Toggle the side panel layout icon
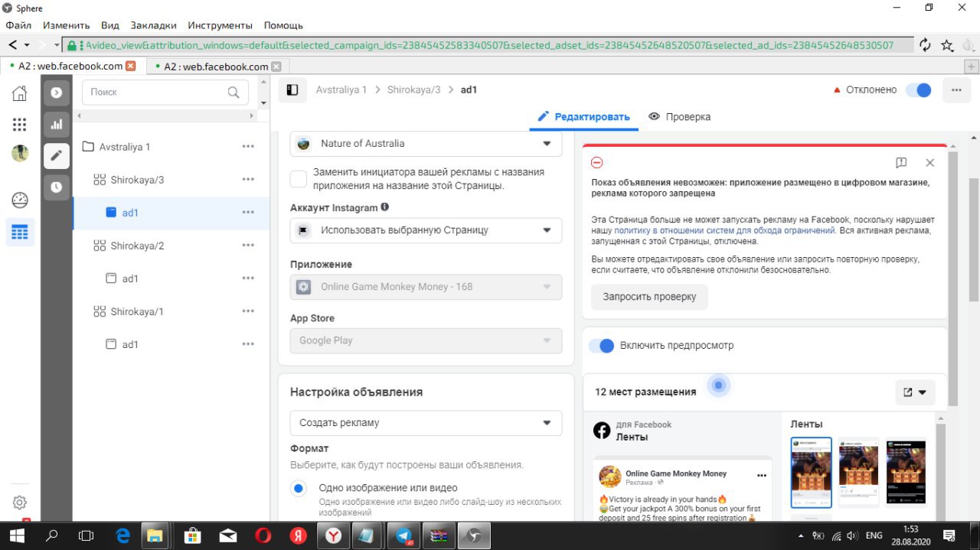 pyautogui.click(x=292, y=89)
